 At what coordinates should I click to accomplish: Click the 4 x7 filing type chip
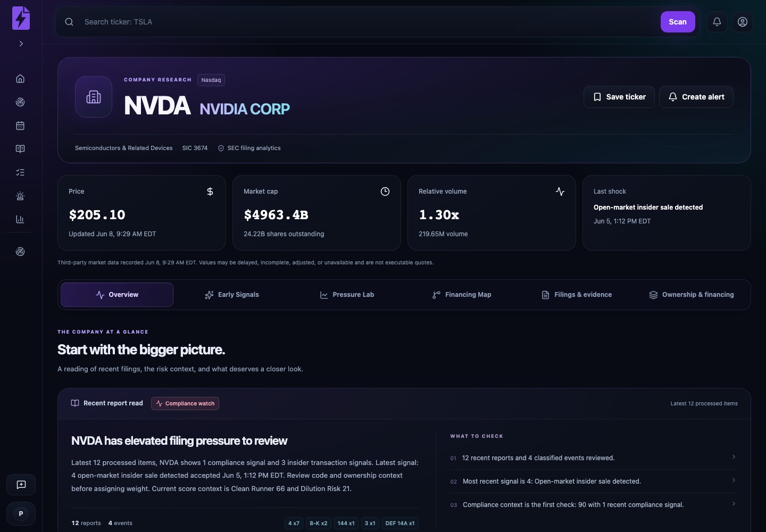(x=294, y=523)
